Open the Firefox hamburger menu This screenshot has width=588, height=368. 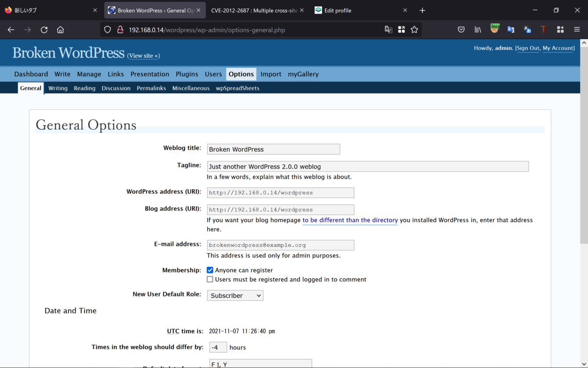577,30
